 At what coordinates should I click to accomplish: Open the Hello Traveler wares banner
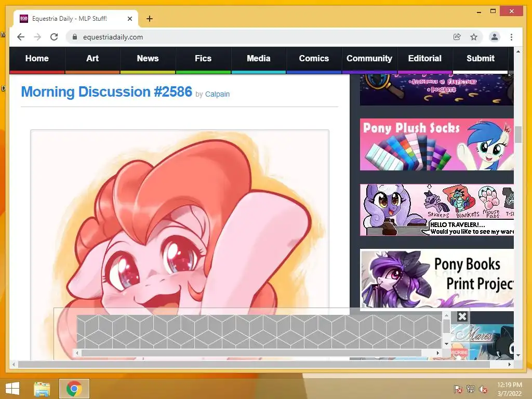pyautogui.click(x=436, y=210)
